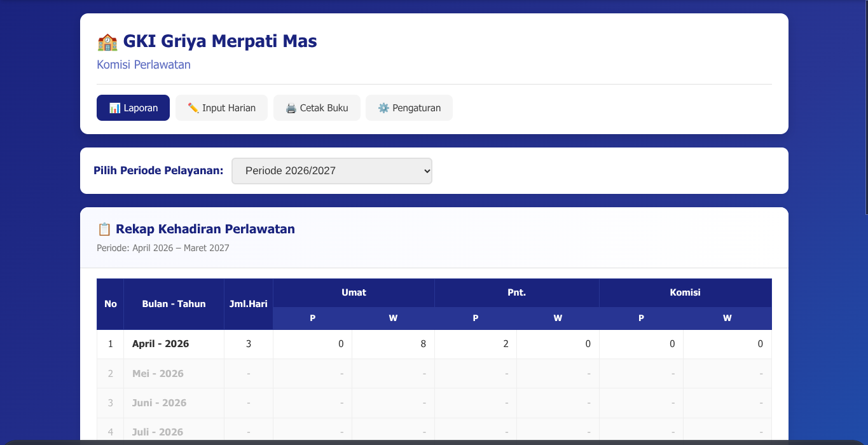The height and width of the screenshot is (445, 868).
Task: Click the GKI Griya Merpati Mas title
Action: point(220,41)
